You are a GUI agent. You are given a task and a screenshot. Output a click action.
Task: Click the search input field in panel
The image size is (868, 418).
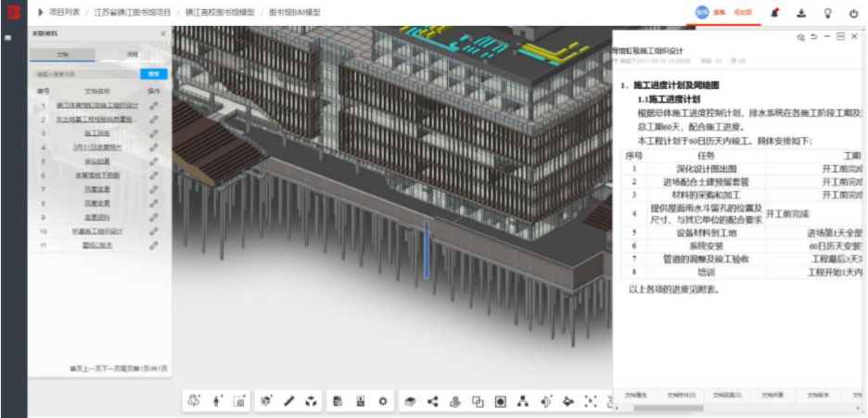click(86, 74)
